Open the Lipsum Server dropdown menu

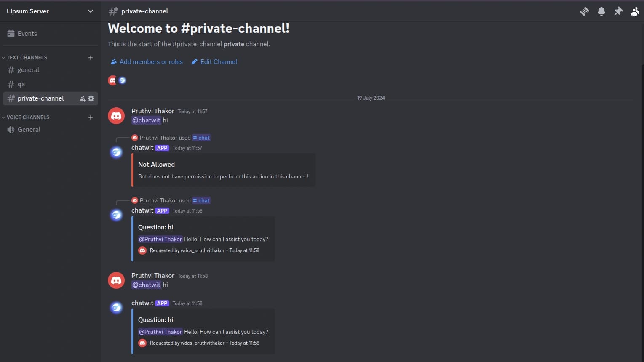(x=51, y=11)
